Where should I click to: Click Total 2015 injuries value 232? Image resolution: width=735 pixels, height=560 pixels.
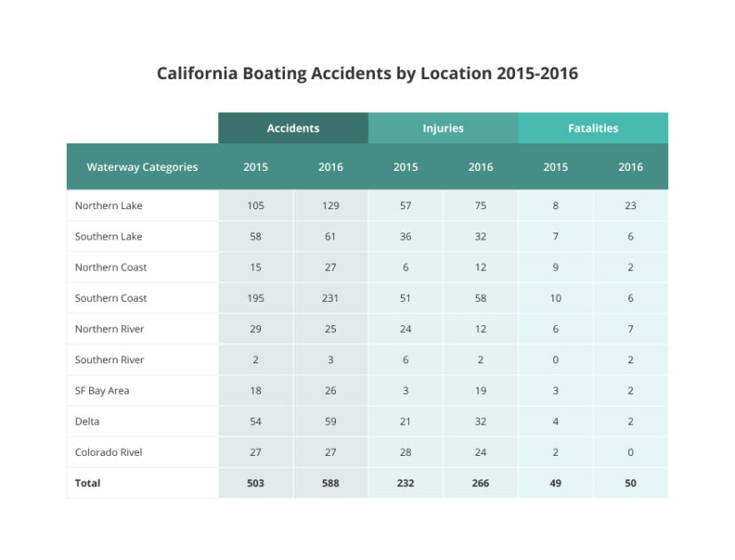point(405,483)
